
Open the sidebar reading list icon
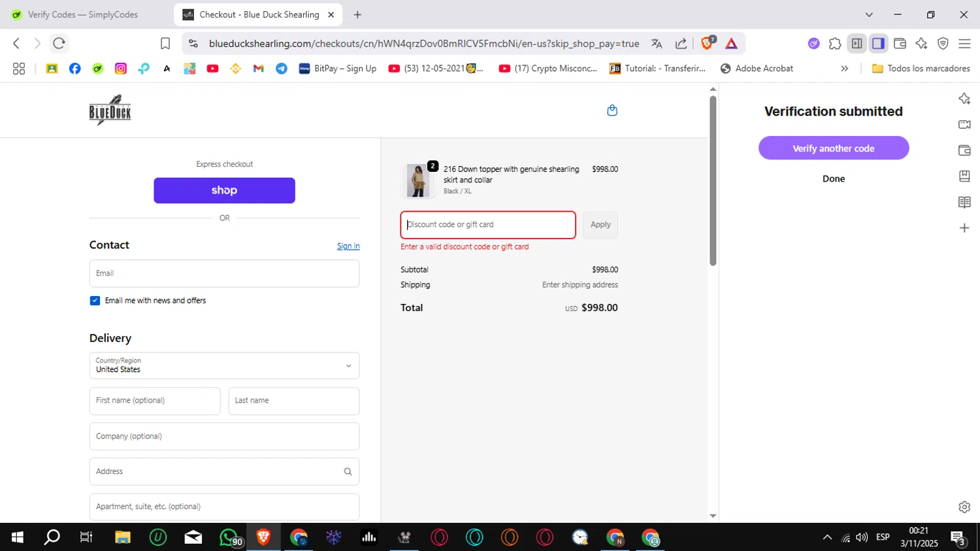click(964, 202)
